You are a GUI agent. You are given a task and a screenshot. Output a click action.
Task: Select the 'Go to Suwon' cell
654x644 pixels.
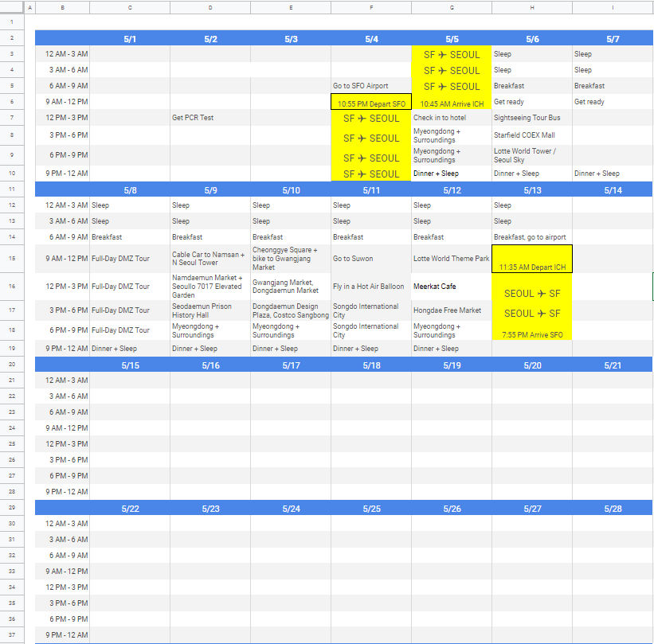click(371, 259)
